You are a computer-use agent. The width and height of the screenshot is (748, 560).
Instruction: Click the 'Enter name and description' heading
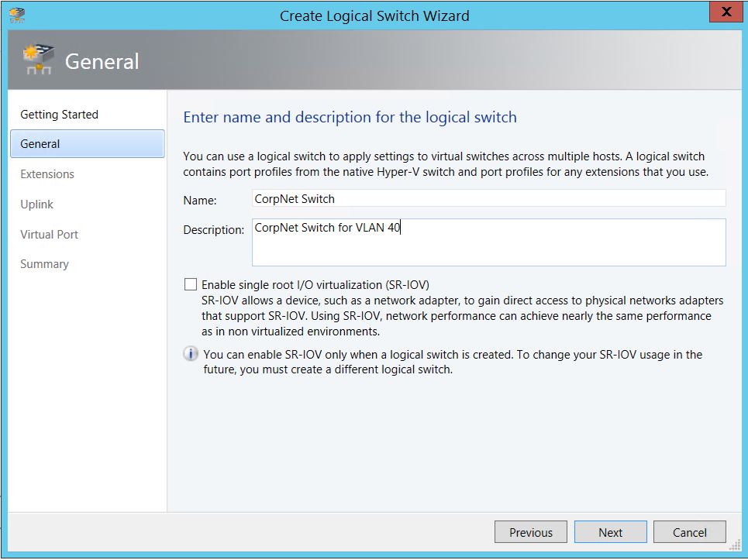tap(350, 118)
